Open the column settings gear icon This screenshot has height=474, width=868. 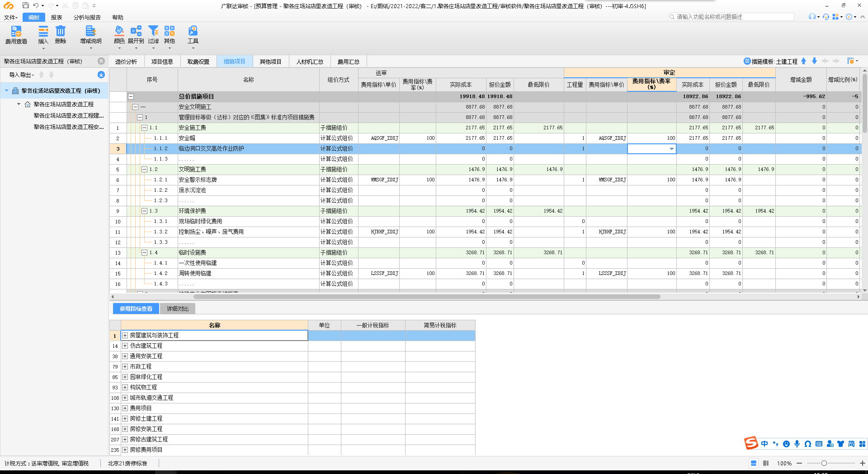pyautogui.click(x=851, y=61)
